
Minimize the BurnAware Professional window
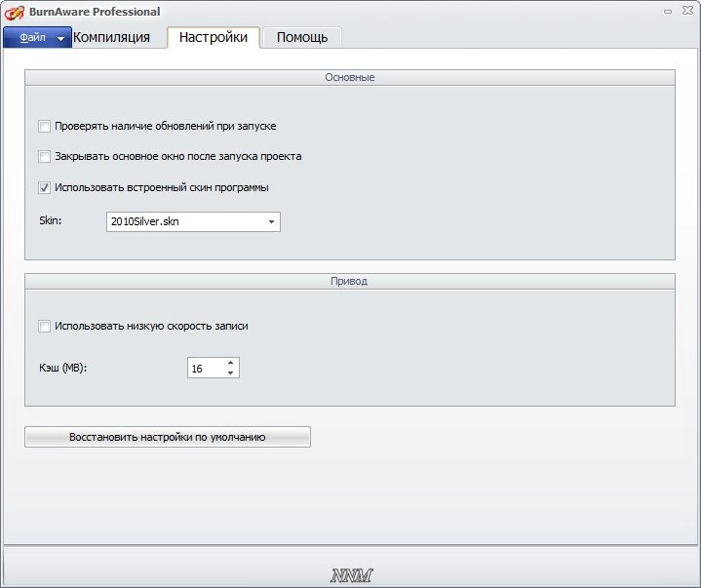point(668,12)
